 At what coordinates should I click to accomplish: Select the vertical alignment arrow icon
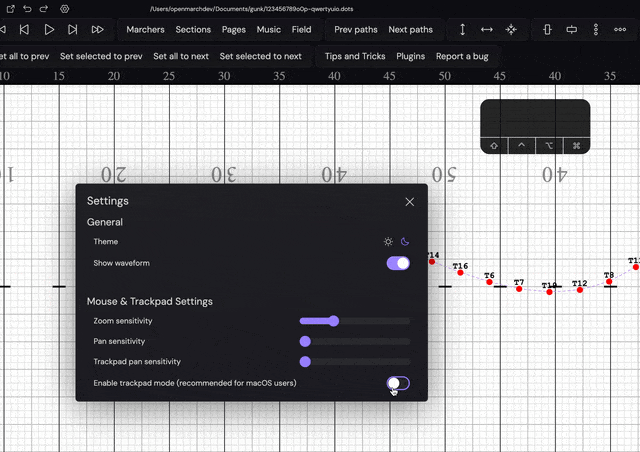462,30
